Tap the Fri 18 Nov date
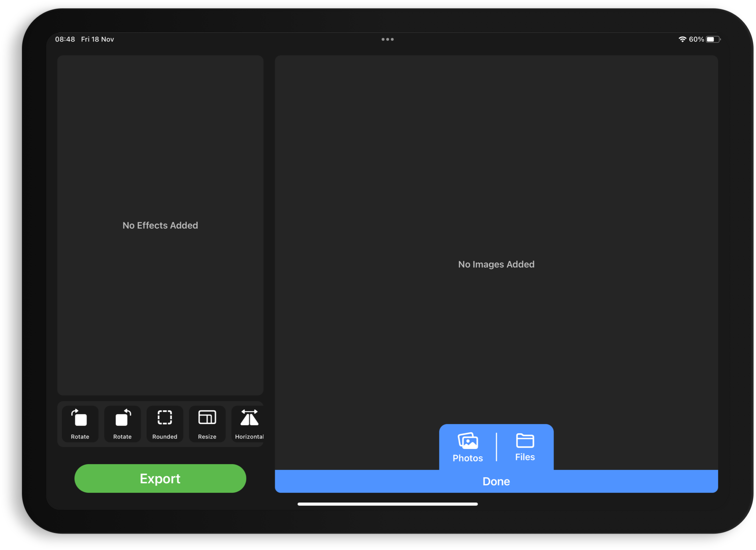The image size is (756, 550). click(98, 39)
